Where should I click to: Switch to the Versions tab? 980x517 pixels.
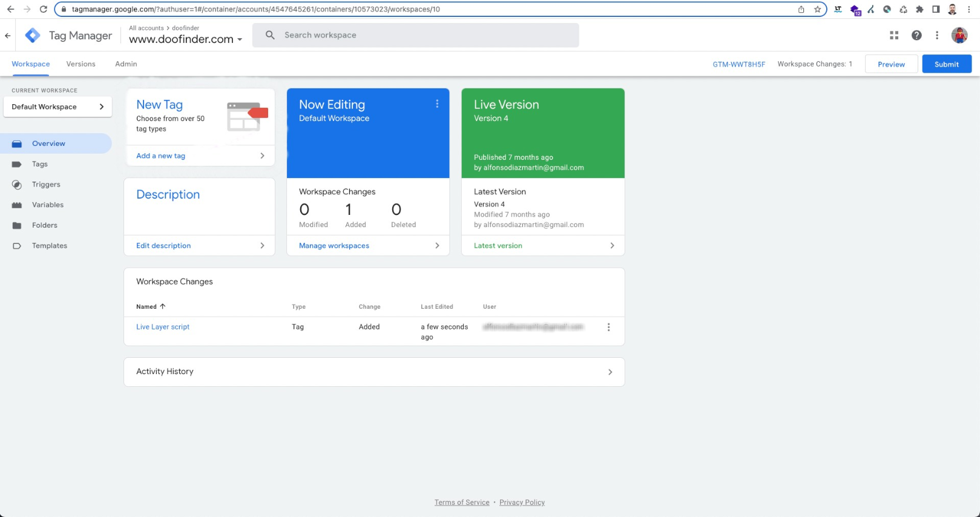pos(81,64)
